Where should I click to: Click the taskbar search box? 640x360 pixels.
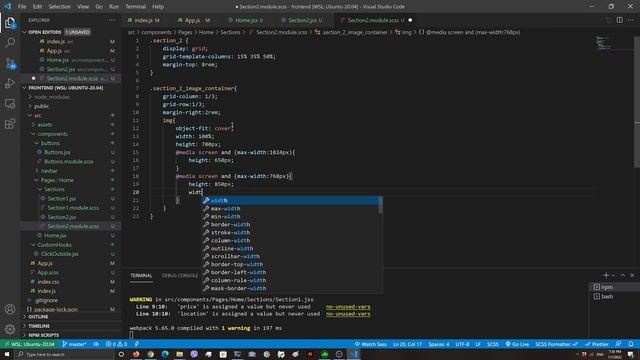65,354
